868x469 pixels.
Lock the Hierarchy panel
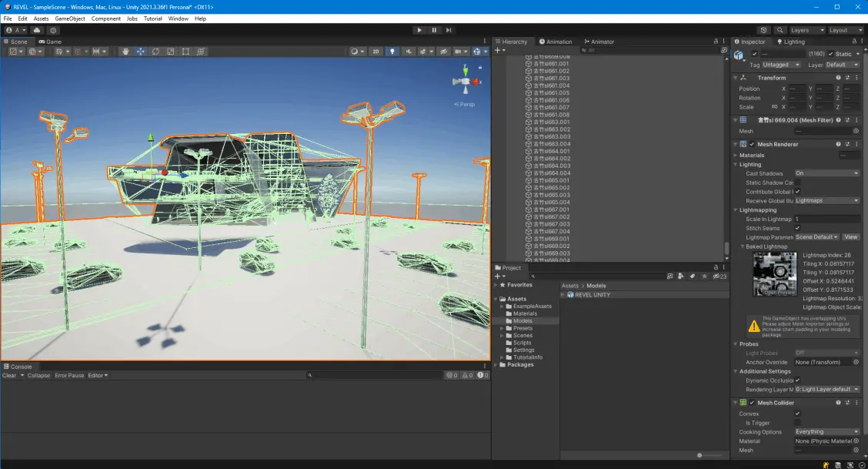point(716,42)
